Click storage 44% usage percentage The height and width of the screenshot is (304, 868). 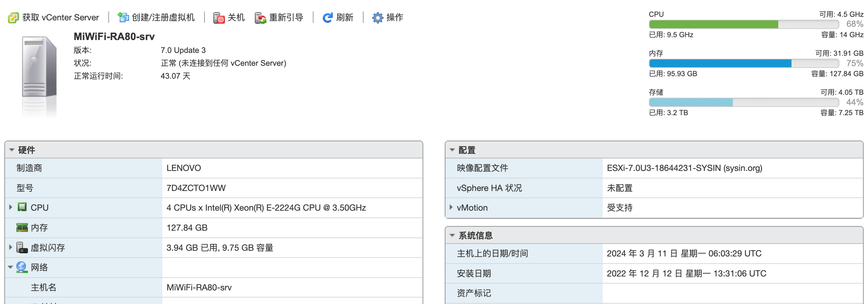854,102
